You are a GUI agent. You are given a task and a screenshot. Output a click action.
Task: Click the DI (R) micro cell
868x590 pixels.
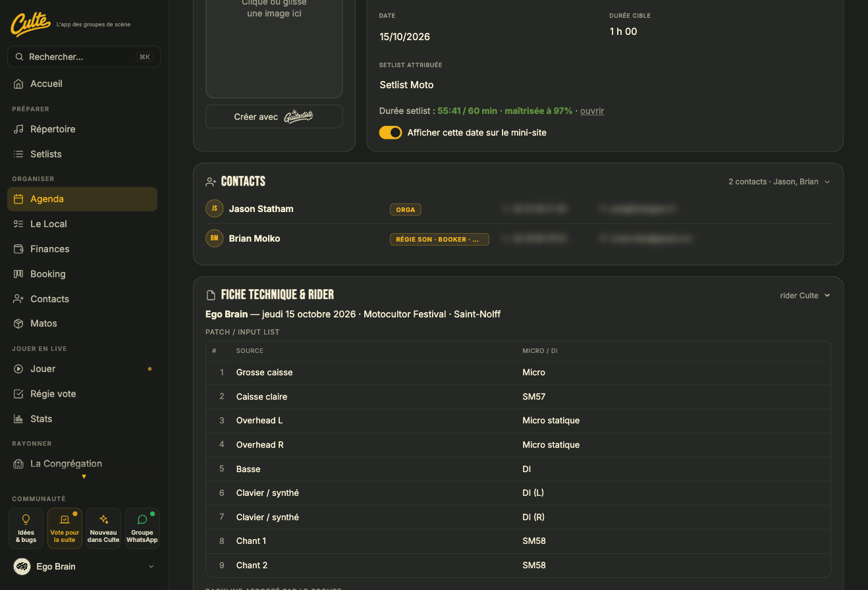(x=533, y=517)
